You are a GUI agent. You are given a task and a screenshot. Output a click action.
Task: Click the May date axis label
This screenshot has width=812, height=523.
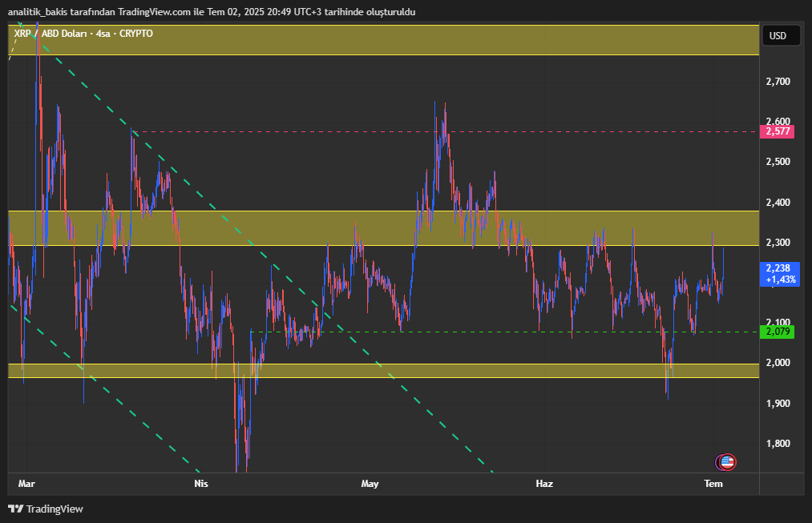370,484
